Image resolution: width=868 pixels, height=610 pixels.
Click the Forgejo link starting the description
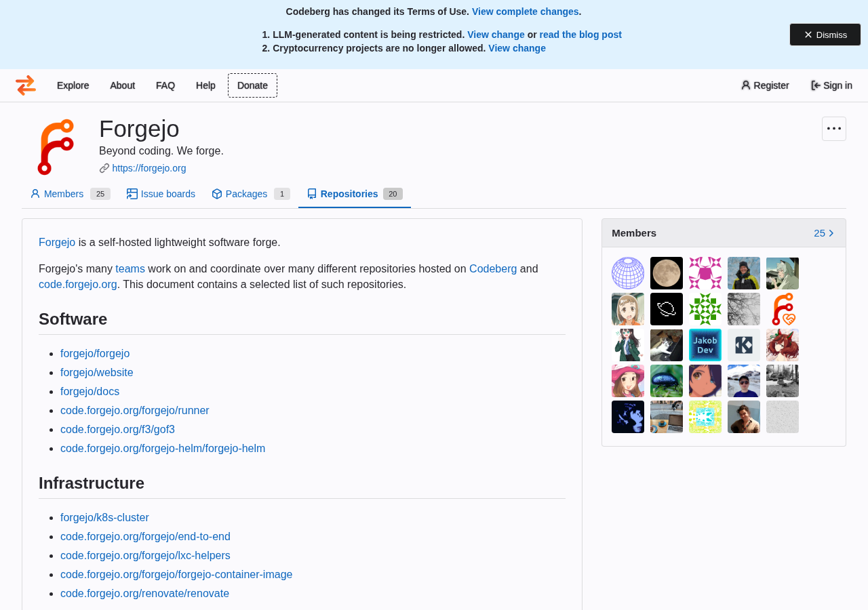point(57,243)
